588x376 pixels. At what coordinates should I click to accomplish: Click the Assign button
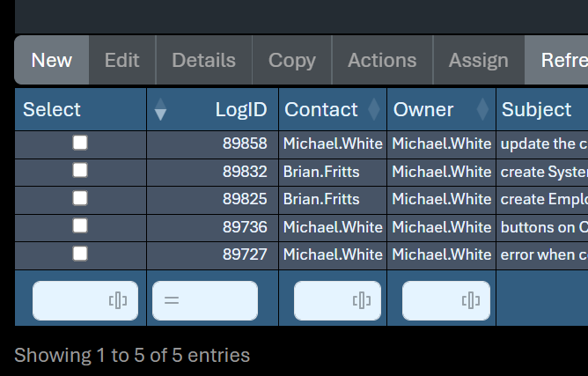click(478, 60)
